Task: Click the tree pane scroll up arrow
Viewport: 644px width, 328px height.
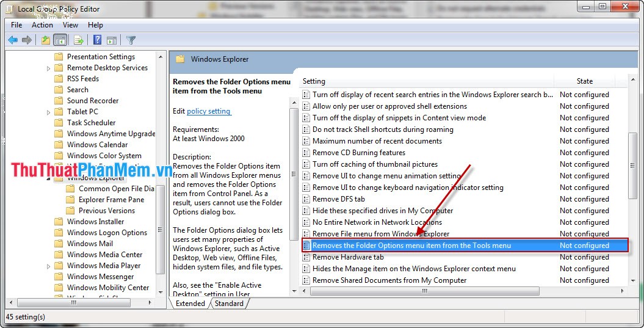Action: click(x=161, y=57)
